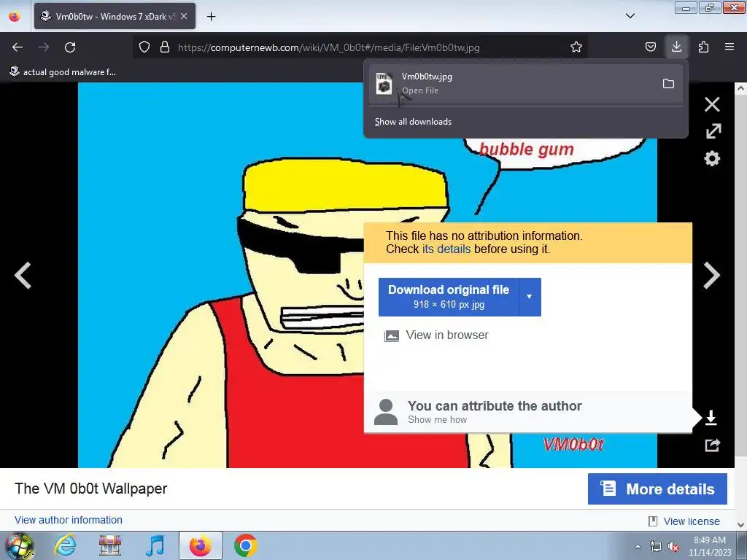Click 'Show me how' attribution link
The image size is (747, 560).
[437, 419]
